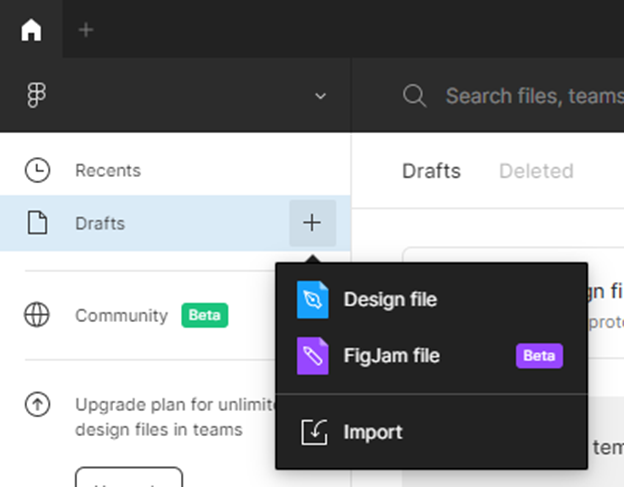Viewport: 624px width, 487px height.
Task: Switch to the Deleted tab
Action: coord(536,171)
